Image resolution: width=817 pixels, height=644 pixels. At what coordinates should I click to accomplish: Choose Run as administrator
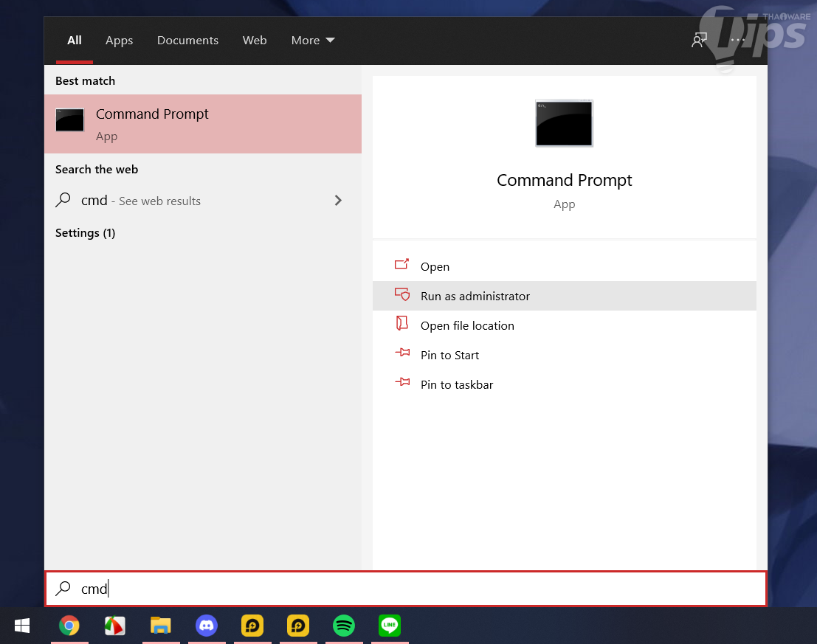(x=475, y=296)
